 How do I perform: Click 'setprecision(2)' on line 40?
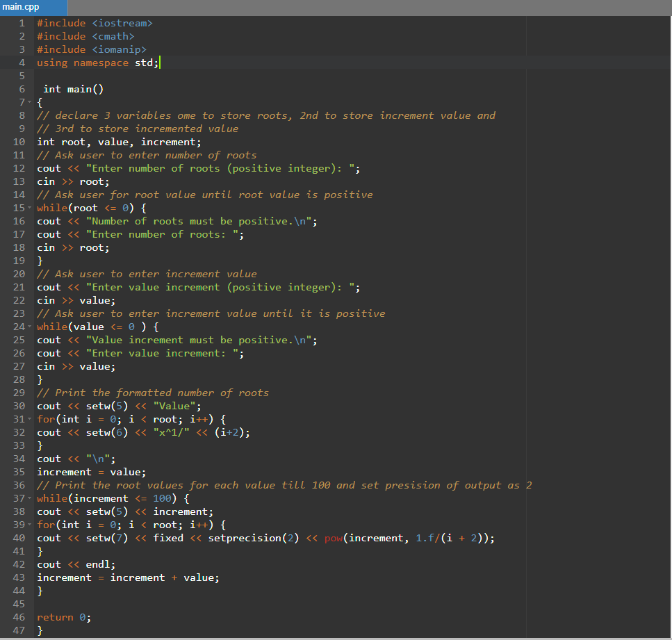[x=253, y=538]
